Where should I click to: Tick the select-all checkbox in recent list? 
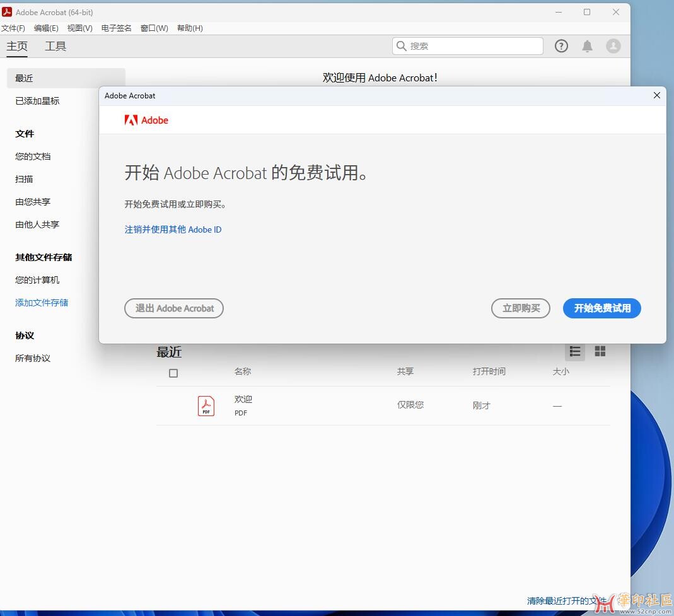(173, 373)
